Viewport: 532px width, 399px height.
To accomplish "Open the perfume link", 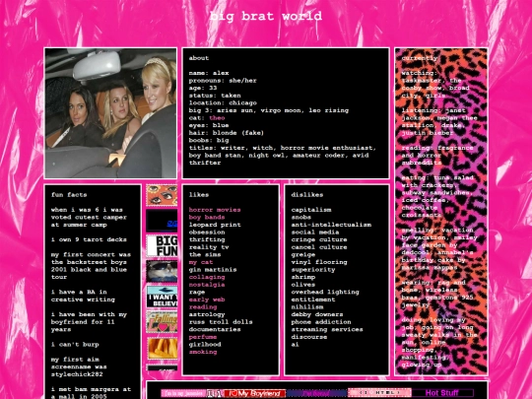I will point(203,337).
